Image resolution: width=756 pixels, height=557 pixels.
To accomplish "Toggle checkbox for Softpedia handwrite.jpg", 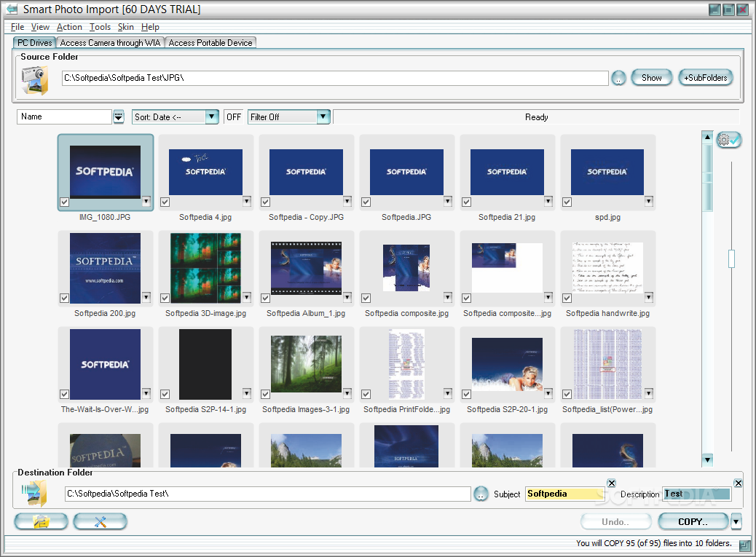I will pos(567,299).
